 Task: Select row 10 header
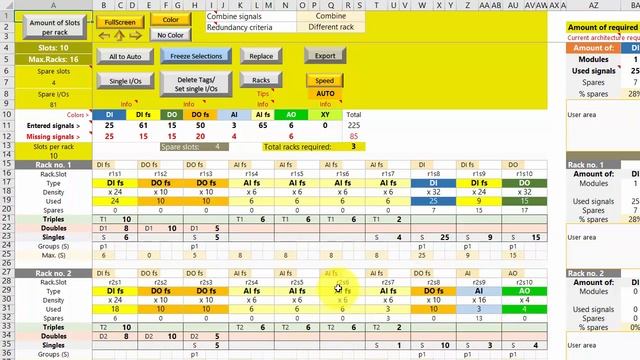pos(7,114)
